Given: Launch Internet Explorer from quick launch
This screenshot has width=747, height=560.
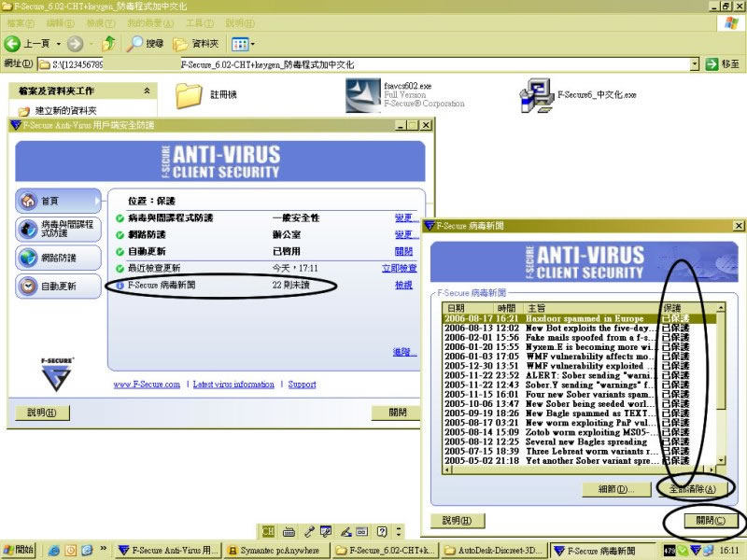Looking at the screenshot, I should pyautogui.click(x=54, y=551).
